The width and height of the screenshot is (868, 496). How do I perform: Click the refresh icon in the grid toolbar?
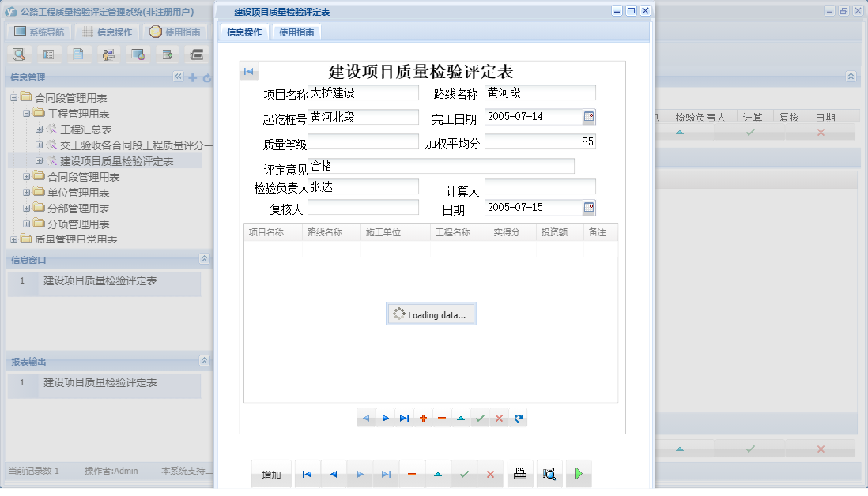click(x=518, y=418)
